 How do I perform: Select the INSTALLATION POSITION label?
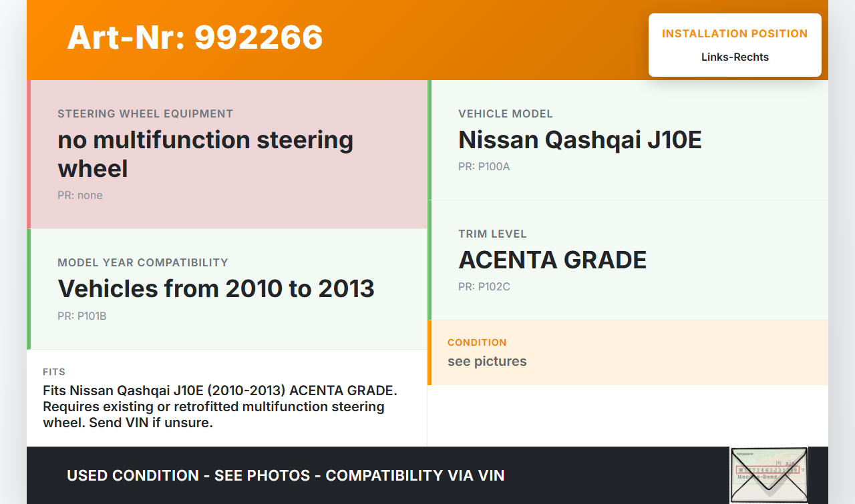click(735, 33)
